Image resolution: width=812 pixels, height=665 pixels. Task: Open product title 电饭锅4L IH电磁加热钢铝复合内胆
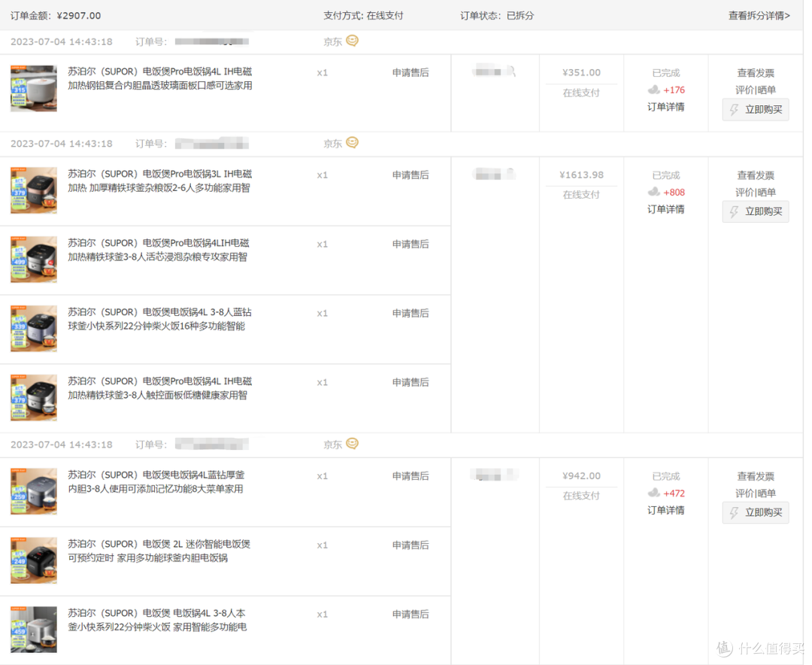pos(160,78)
